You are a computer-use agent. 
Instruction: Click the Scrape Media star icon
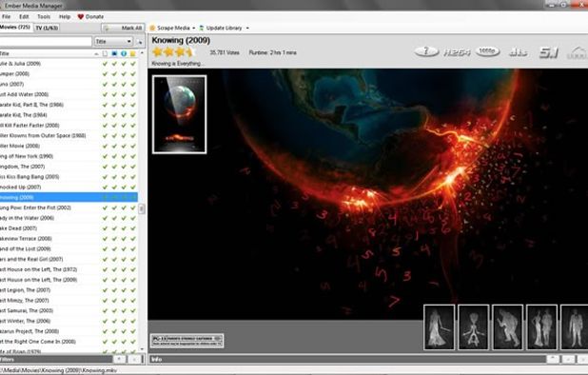[x=152, y=28]
